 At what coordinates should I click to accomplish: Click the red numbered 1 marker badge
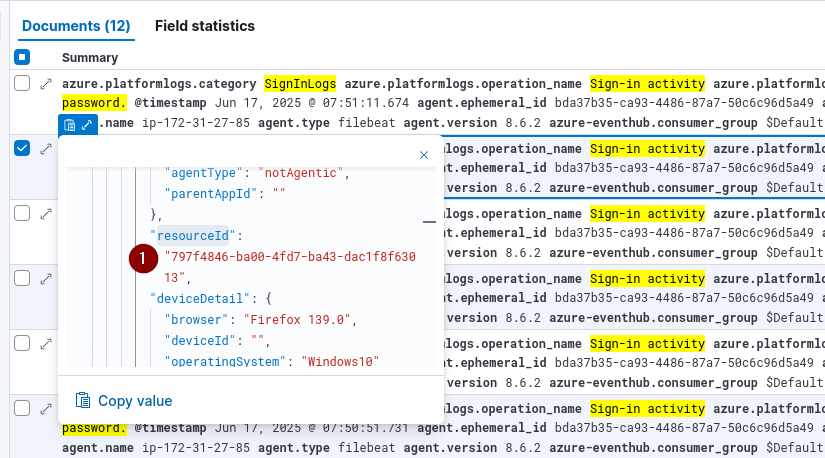[142, 258]
